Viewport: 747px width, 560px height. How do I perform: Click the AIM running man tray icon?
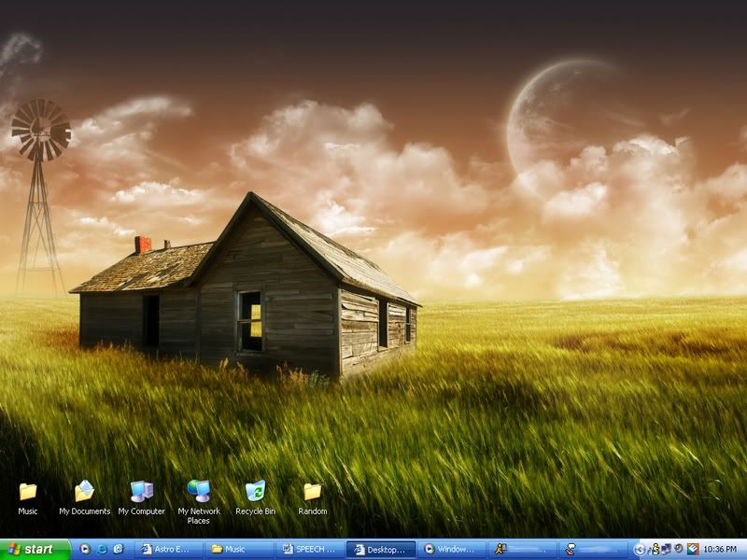pos(655,550)
